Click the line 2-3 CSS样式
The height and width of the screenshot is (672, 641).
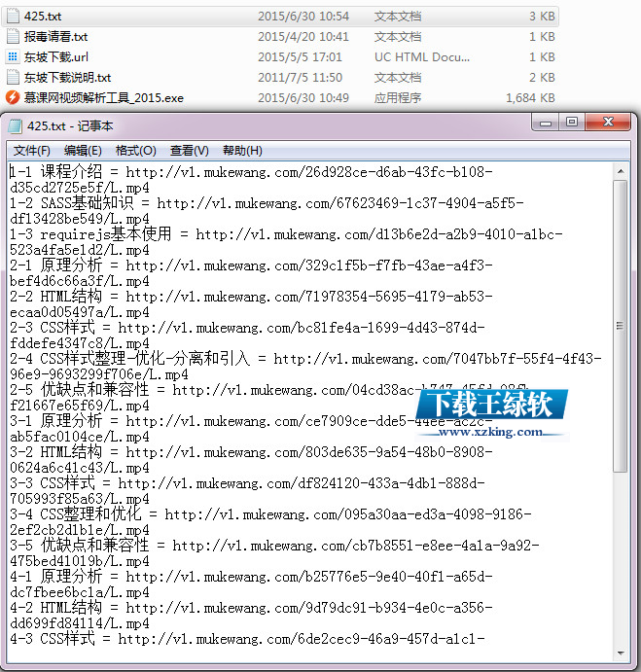click(x=247, y=328)
